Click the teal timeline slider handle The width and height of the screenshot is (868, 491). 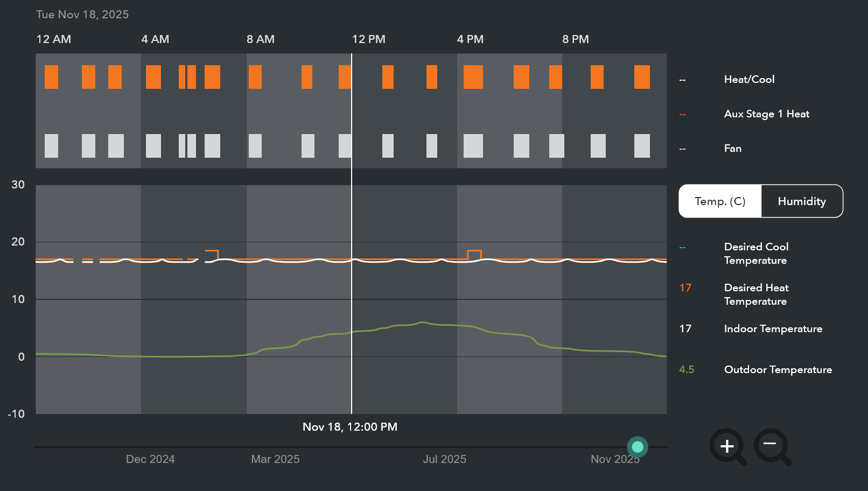pyautogui.click(x=638, y=447)
